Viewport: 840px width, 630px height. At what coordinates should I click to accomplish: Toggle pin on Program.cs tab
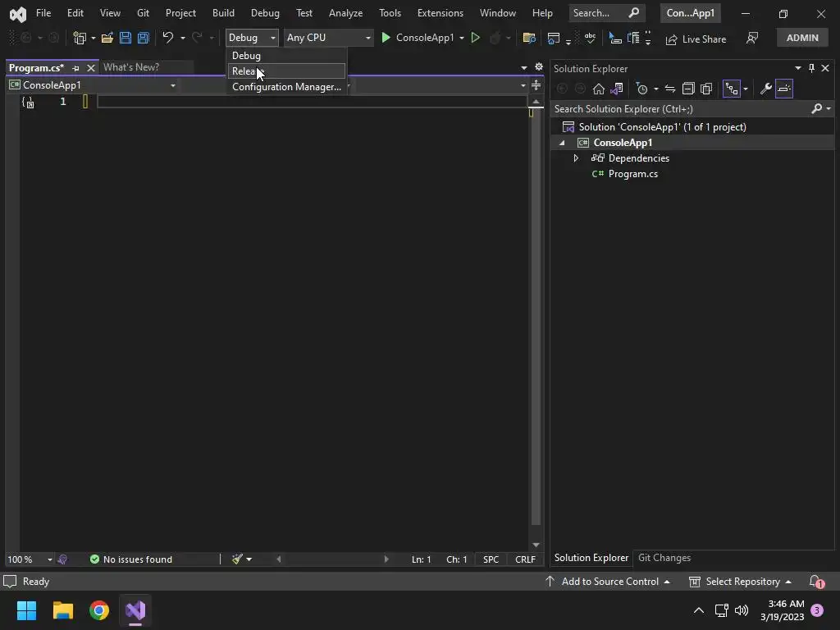point(75,68)
